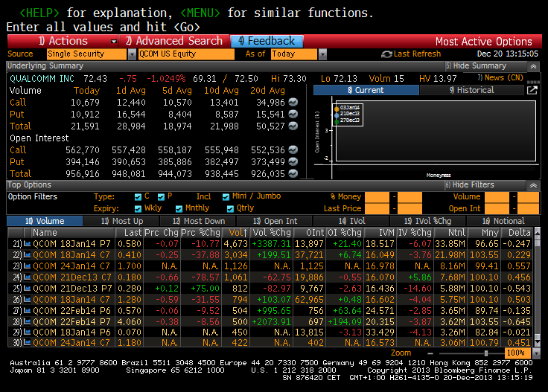Select the Current chart tab
548x392 pixels.
[x=366, y=90]
